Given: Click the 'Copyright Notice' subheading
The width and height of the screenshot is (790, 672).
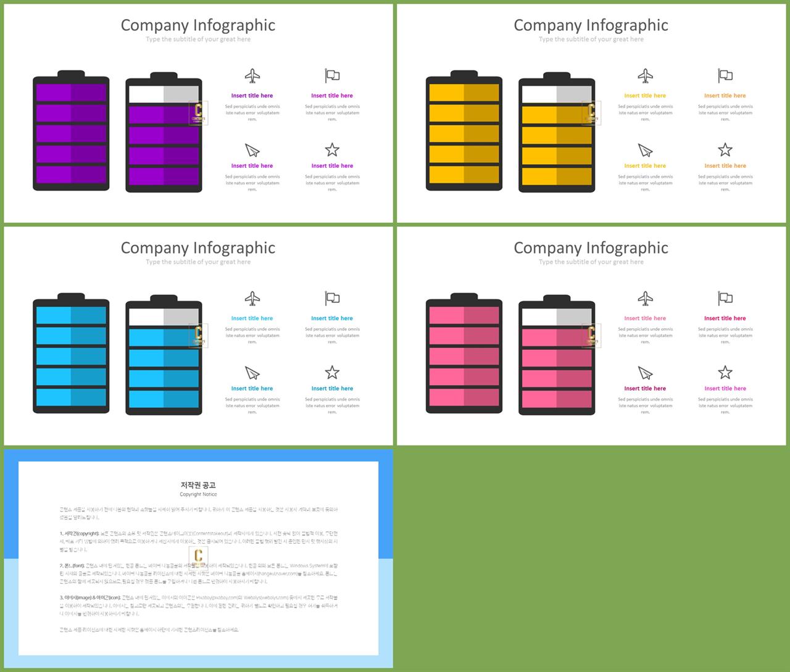Looking at the screenshot, I should pyautogui.click(x=198, y=494).
